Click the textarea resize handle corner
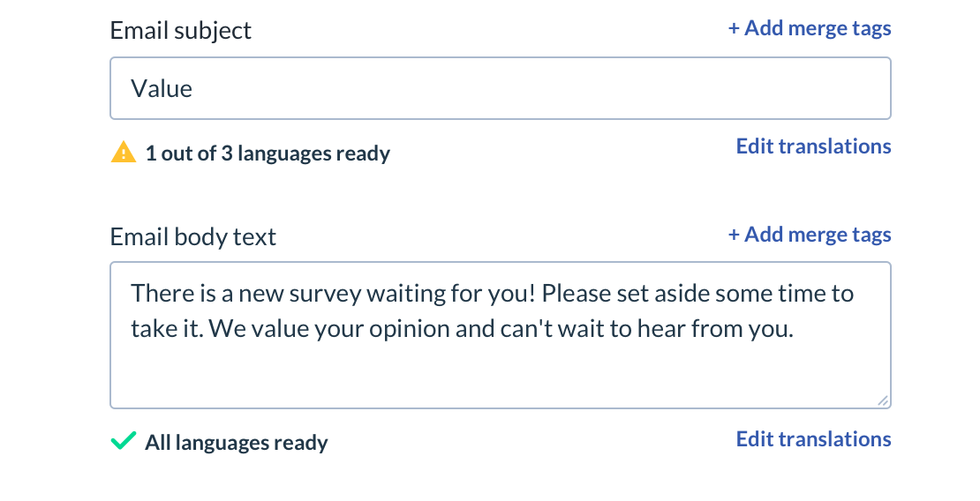This screenshot has height=501, width=980. coord(883,400)
